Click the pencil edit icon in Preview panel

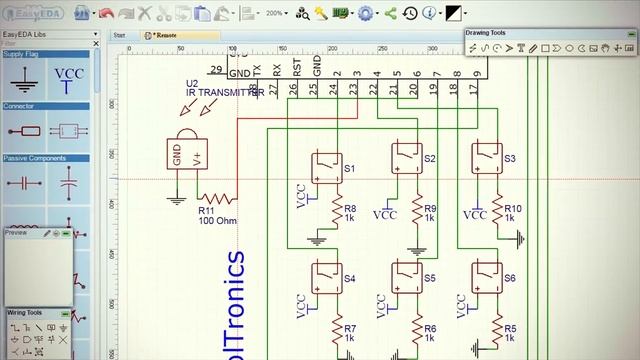47,233
